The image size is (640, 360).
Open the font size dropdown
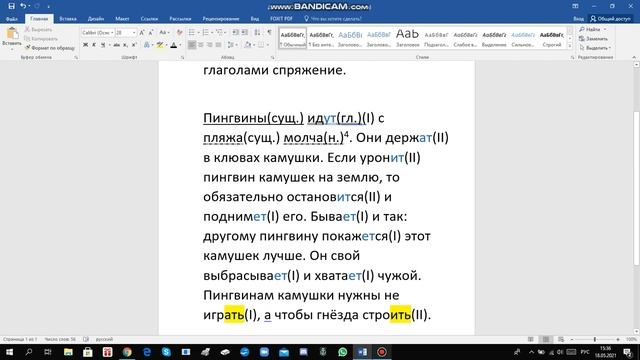pyautogui.click(x=134, y=33)
